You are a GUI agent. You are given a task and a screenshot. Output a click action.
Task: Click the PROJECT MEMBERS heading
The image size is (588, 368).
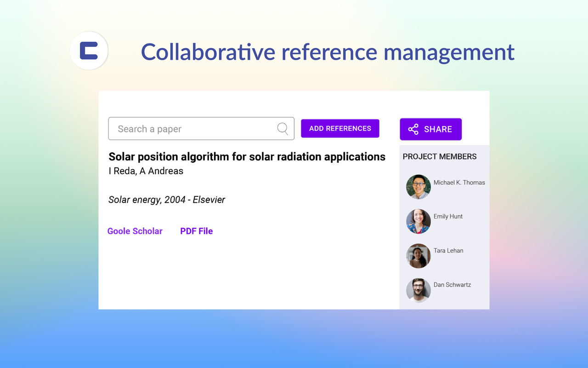coord(440,157)
